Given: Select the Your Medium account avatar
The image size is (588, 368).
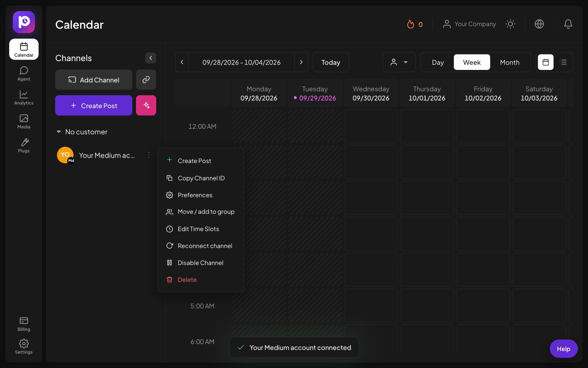Looking at the screenshot, I should click(x=65, y=155).
